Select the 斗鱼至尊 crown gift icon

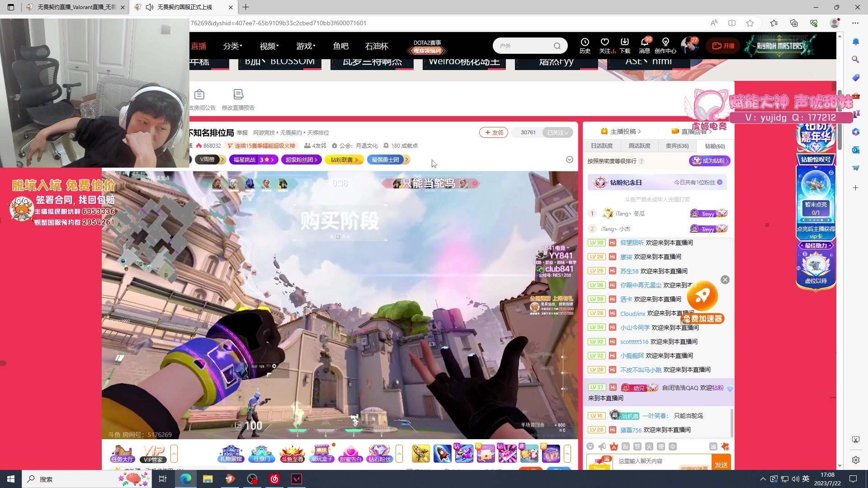click(292, 454)
